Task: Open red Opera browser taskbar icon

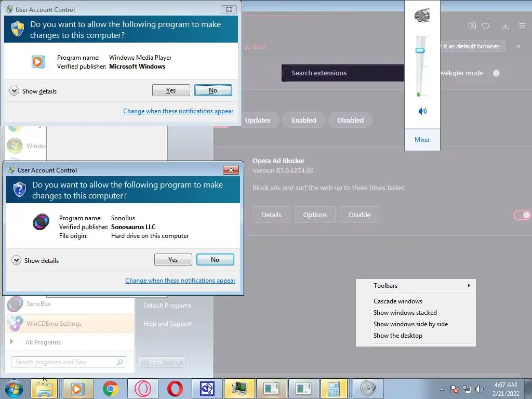Action: 175,389
